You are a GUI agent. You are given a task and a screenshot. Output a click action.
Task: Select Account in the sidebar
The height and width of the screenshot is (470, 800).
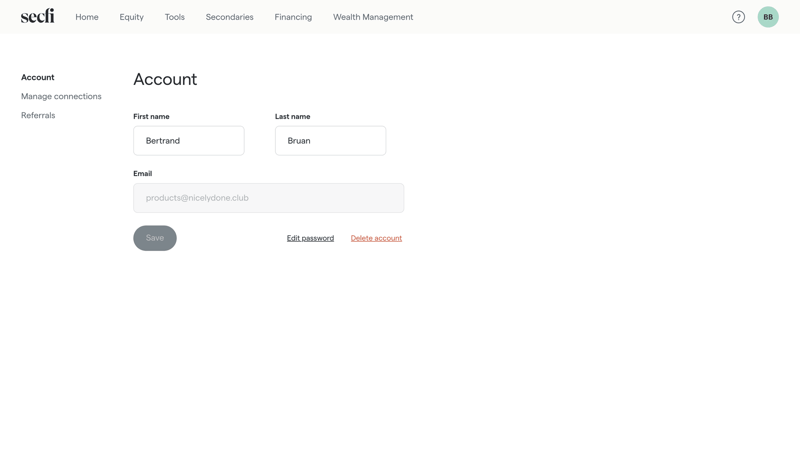[38, 77]
